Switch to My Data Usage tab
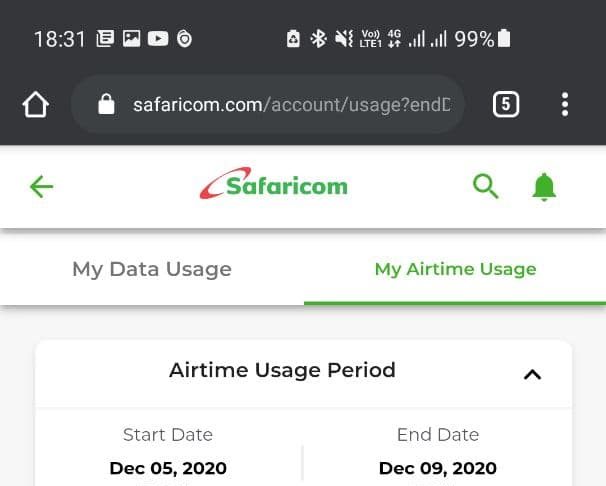The height and width of the screenshot is (486, 606). pyautogui.click(x=152, y=269)
